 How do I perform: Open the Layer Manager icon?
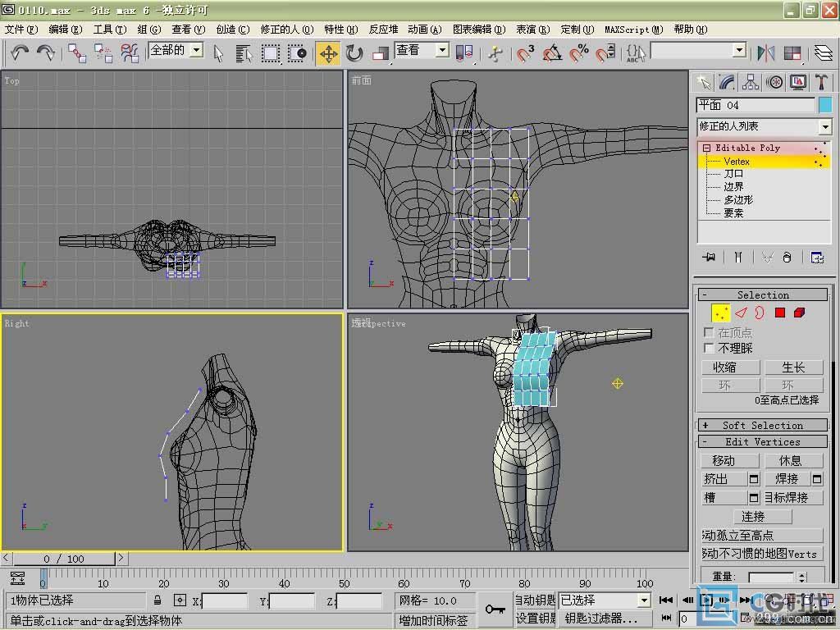point(824,53)
